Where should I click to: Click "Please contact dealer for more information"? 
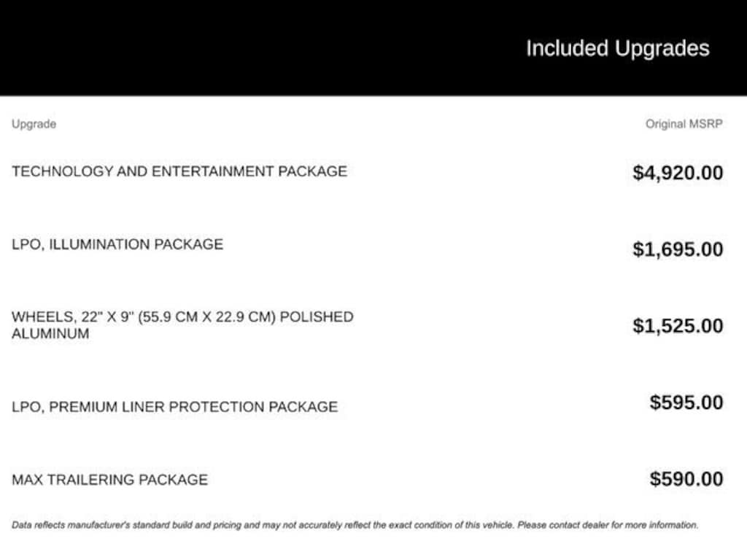(x=608, y=525)
